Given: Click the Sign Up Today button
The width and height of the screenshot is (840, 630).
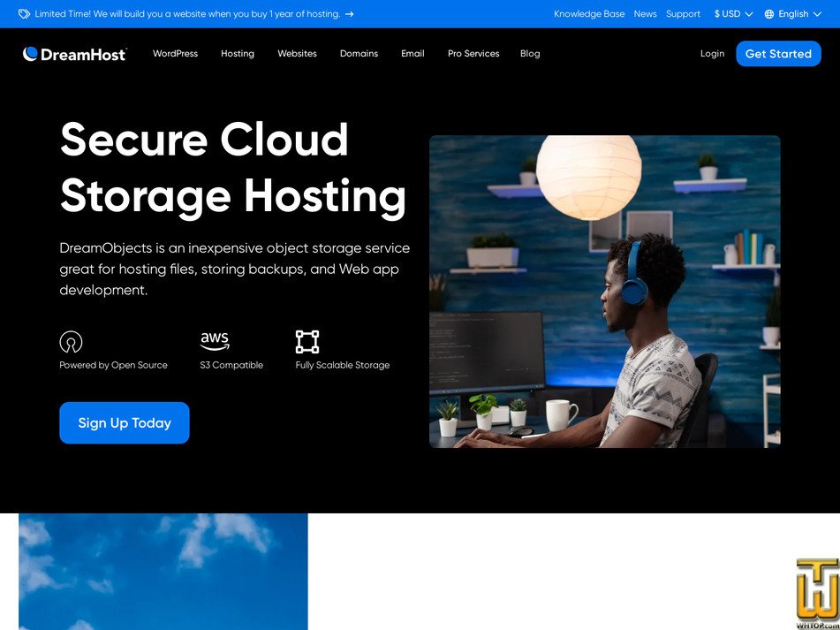Looking at the screenshot, I should pos(124,422).
